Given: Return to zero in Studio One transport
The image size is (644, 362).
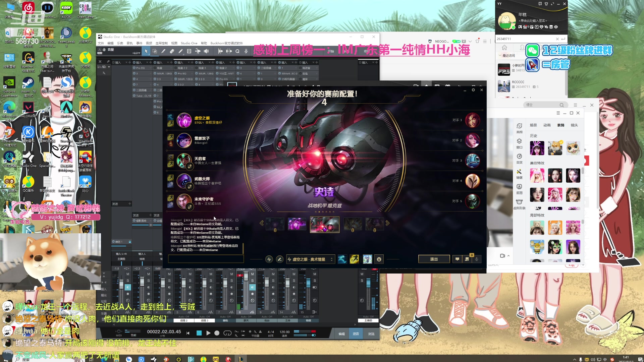Looking at the screenshot, I should (188, 333).
